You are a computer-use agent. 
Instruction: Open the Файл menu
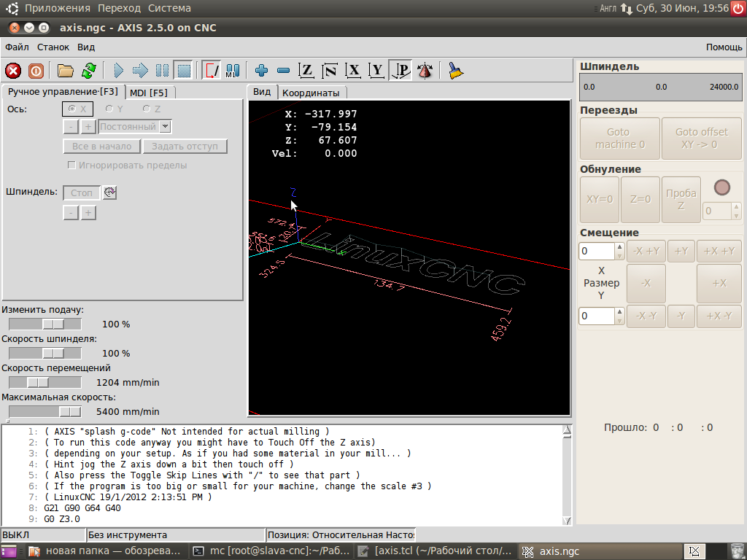[x=17, y=47]
